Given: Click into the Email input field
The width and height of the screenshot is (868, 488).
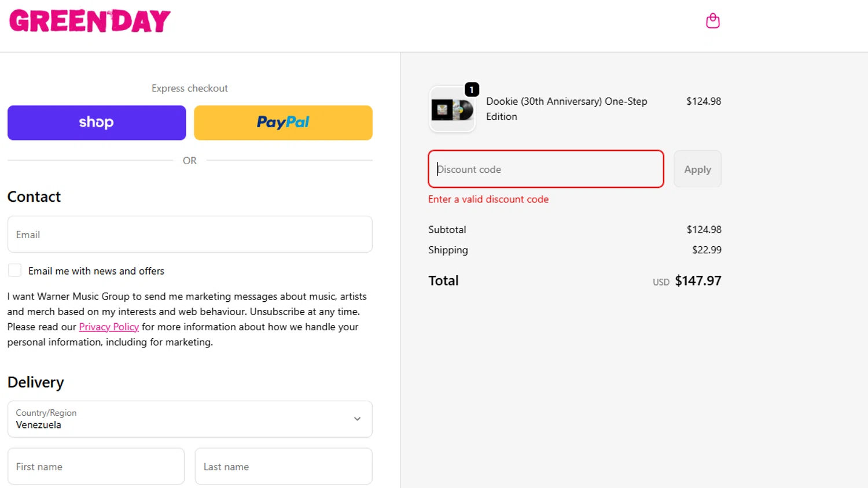Looking at the screenshot, I should [x=190, y=234].
